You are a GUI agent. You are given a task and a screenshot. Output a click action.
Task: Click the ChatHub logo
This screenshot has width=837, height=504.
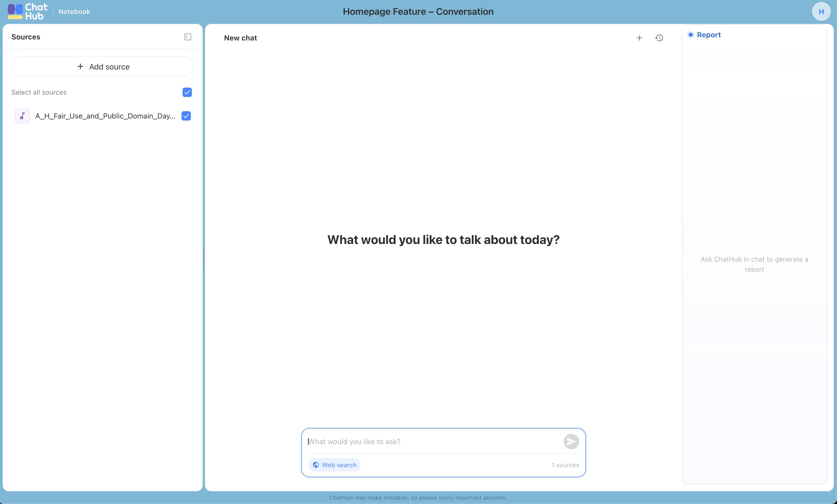click(x=27, y=12)
